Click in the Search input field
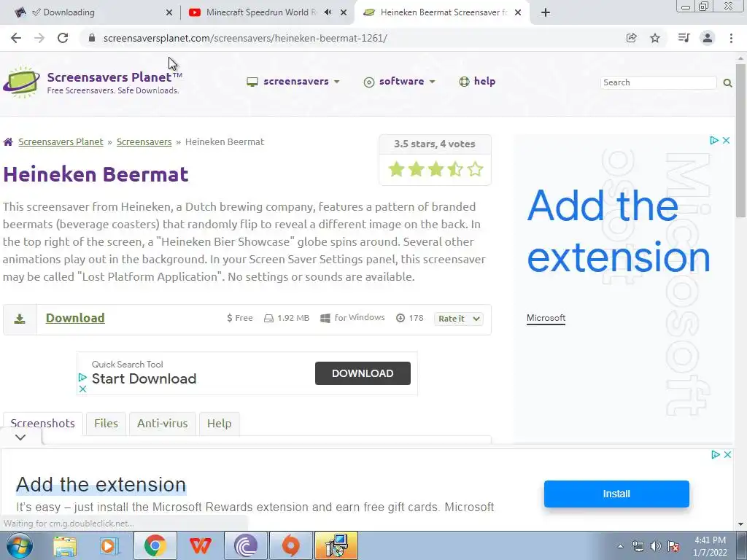 [659, 82]
